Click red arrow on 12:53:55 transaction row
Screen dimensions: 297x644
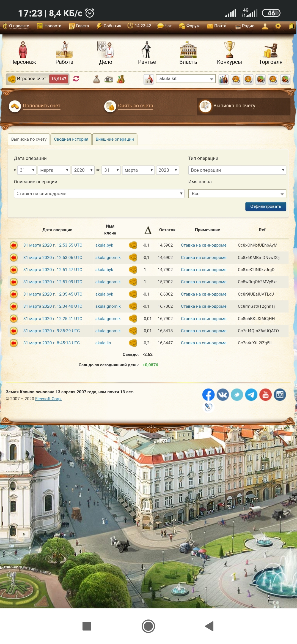click(13, 245)
